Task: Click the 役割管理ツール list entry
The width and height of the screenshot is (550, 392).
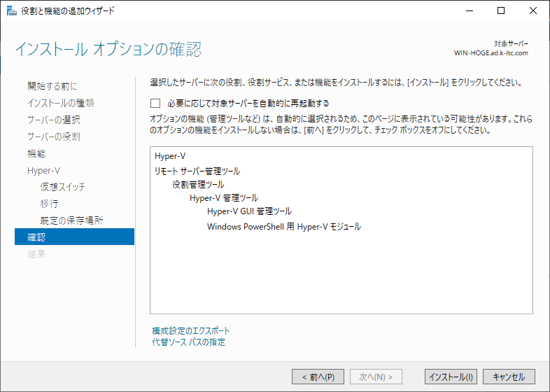Action: 198,185
